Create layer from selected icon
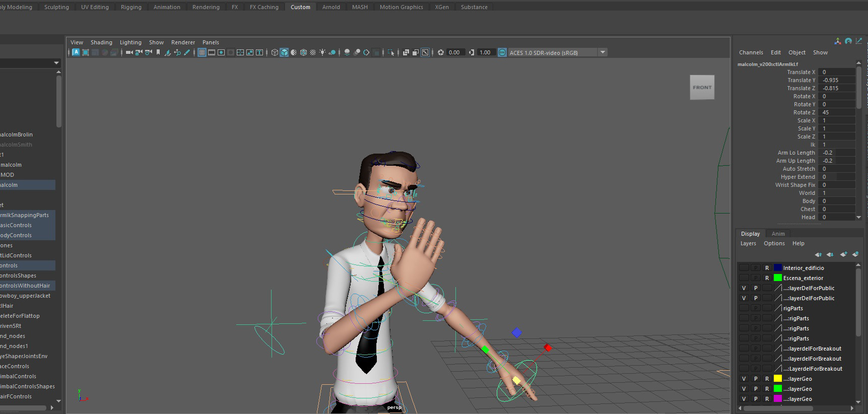Viewport: 868px width, 414px height. [x=855, y=254]
